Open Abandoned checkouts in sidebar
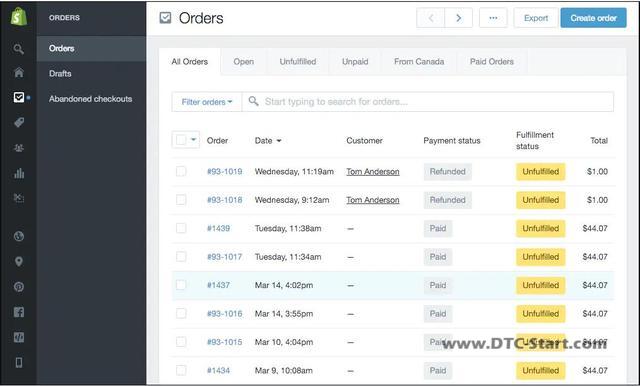Viewport: 640px width, 386px height. point(91,99)
